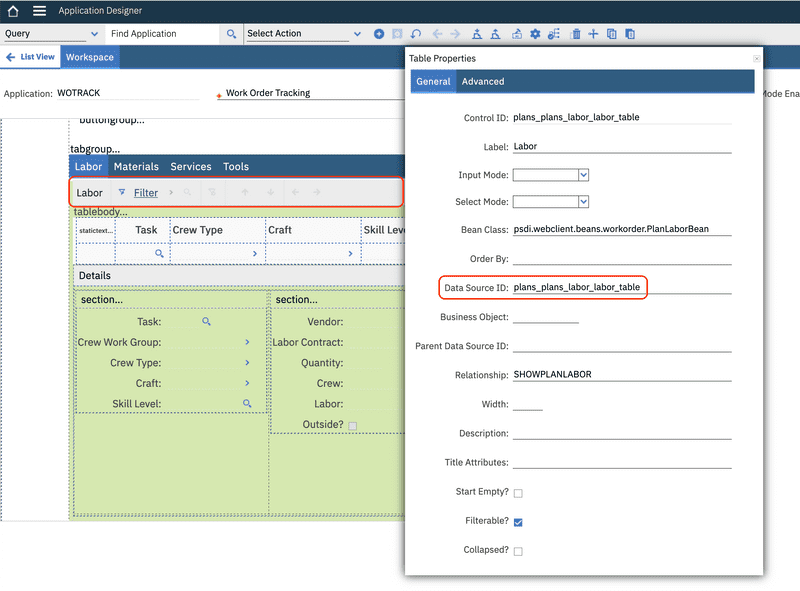
Task: Uncheck the Filterable checkbox
Action: point(518,522)
